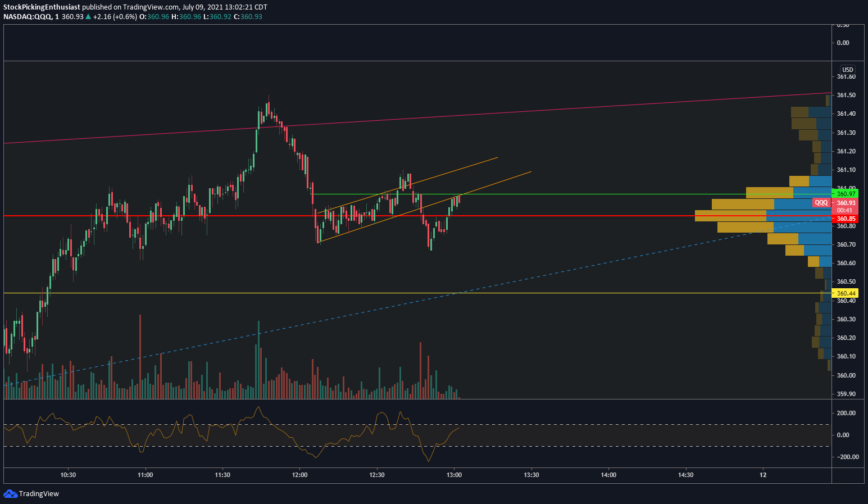Click the 361.30 price axis tick

pyautogui.click(x=846, y=133)
